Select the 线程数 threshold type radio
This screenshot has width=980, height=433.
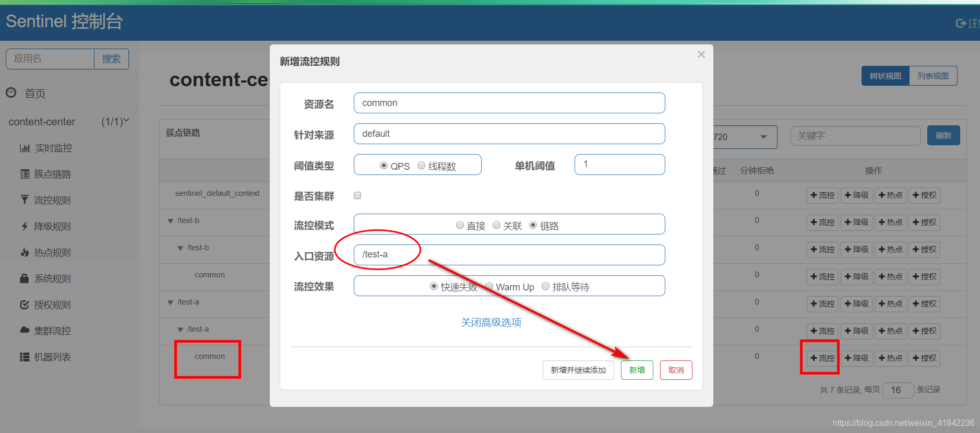point(421,166)
